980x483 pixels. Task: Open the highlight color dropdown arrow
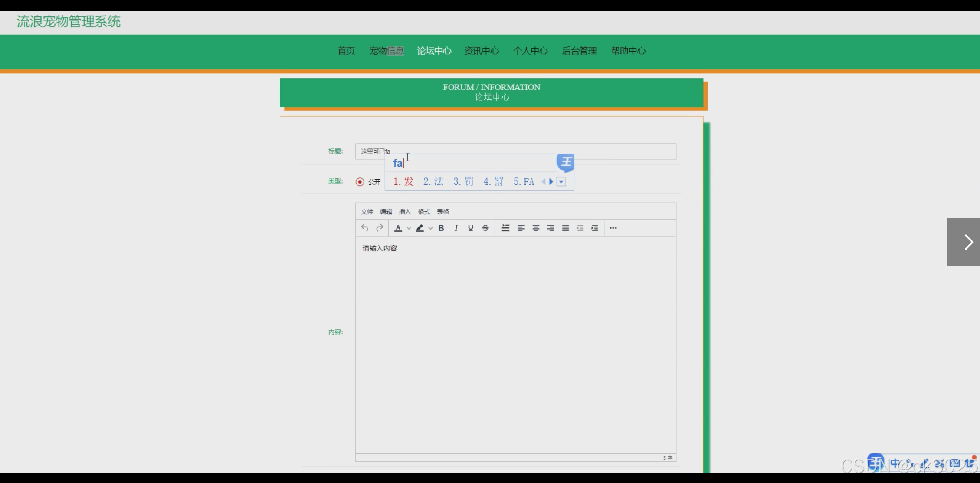point(430,228)
